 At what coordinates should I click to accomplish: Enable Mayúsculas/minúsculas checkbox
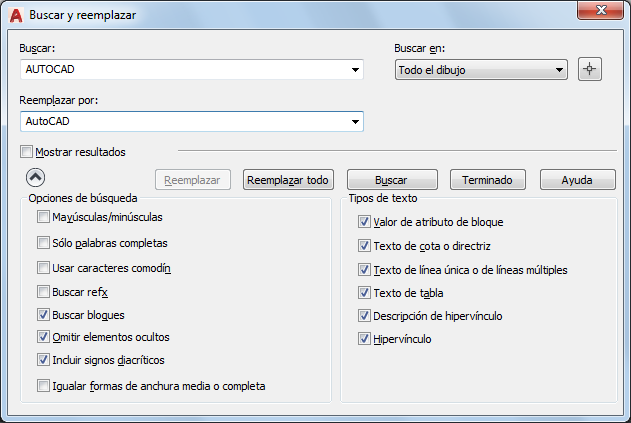point(43,217)
